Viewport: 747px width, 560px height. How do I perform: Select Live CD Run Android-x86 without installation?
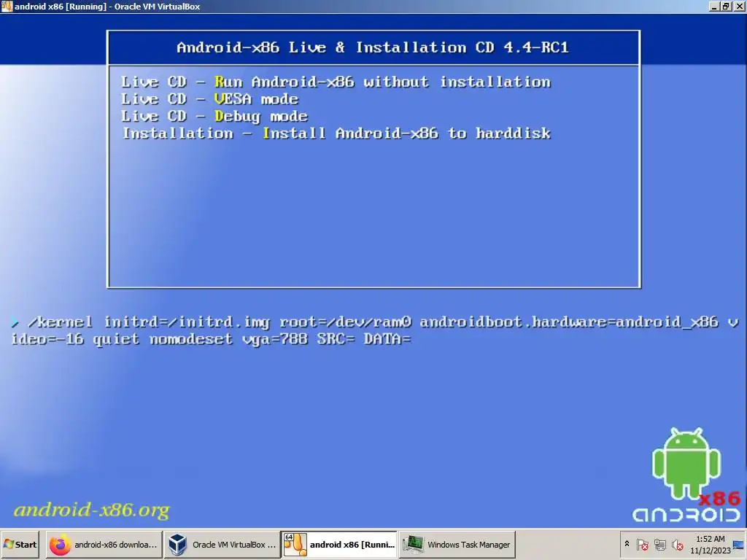click(336, 82)
